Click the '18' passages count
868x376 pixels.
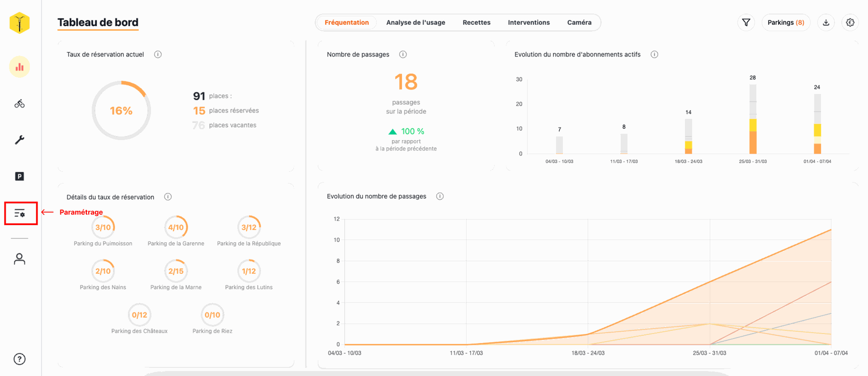(406, 82)
